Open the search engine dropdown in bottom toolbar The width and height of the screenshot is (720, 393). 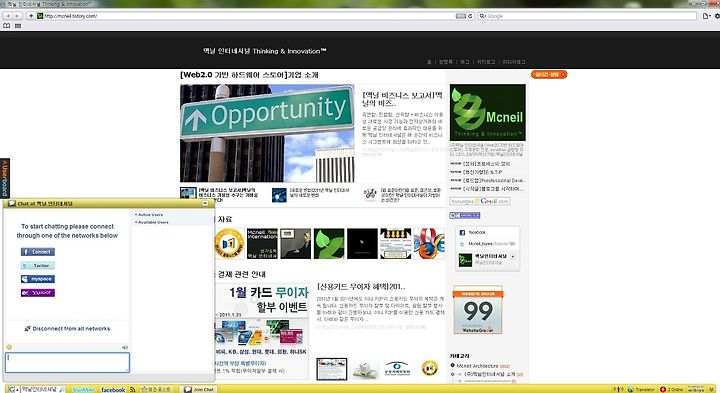click(x=14, y=389)
